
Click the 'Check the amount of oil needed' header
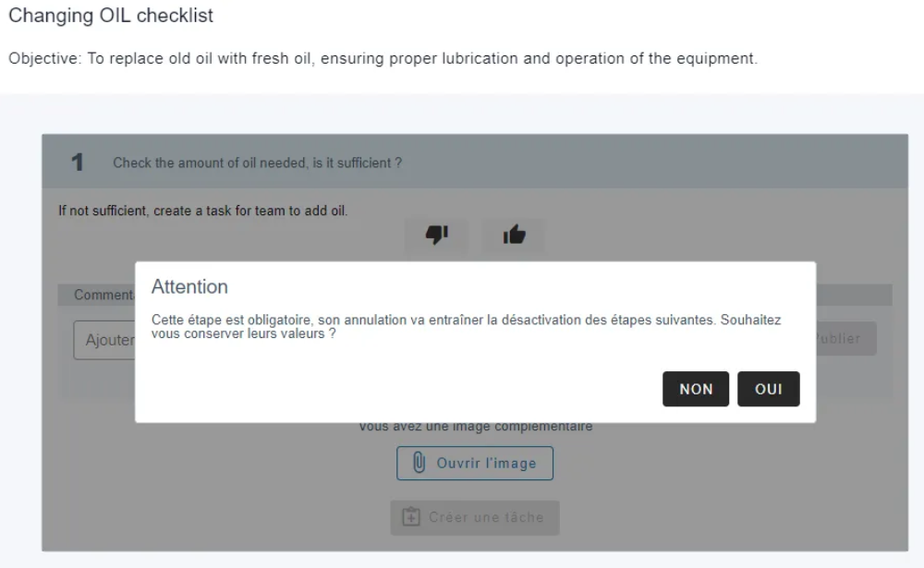click(257, 163)
